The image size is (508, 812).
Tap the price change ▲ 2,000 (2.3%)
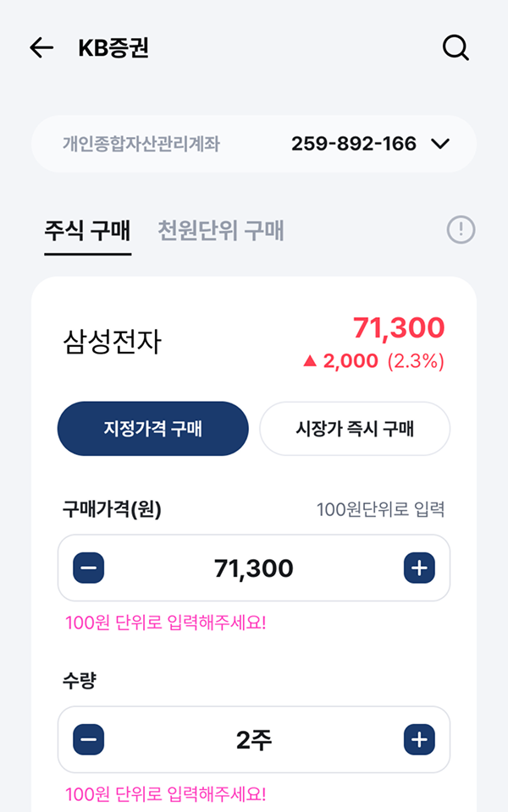[373, 361]
